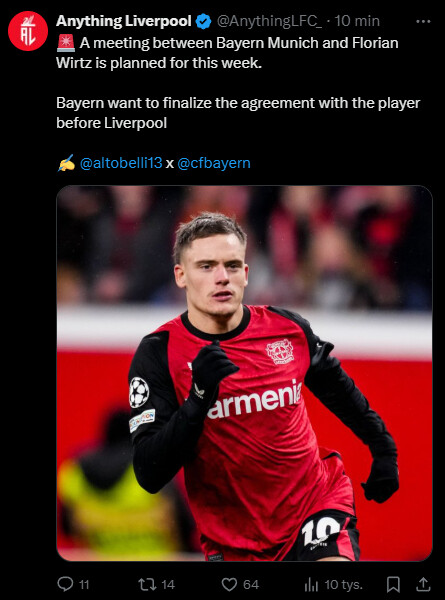Open the @cfbayern mention link
The image size is (445, 600).
pyautogui.click(x=214, y=163)
